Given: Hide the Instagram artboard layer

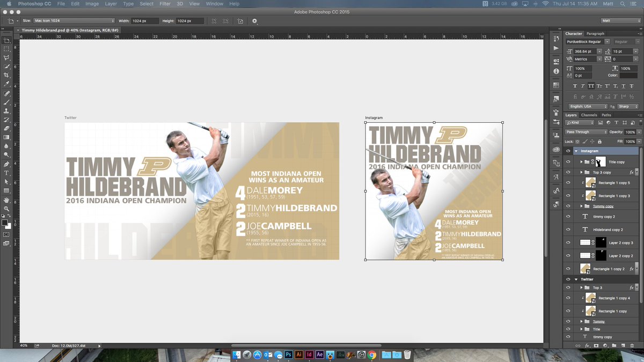Looking at the screenshot, I should 568,151.
